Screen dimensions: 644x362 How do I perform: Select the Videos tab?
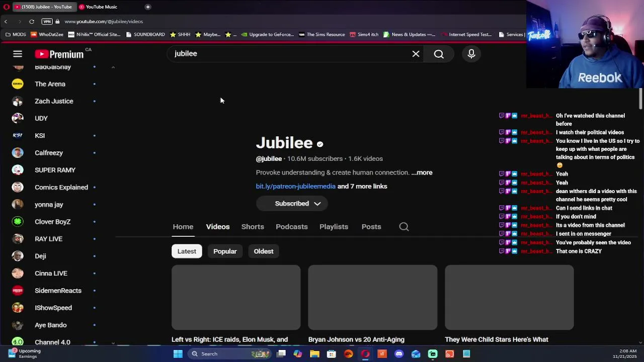pyautogui.click(x=218, y=227)
